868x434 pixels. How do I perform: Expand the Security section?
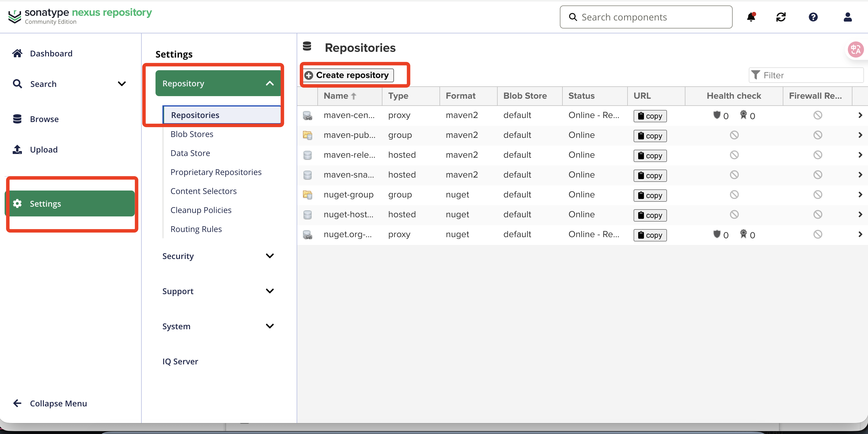[x=270, y=256]
